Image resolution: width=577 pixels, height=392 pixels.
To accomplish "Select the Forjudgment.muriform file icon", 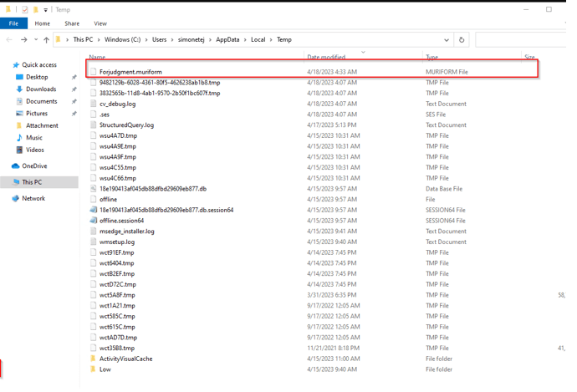I will click(x=94, y=72).
